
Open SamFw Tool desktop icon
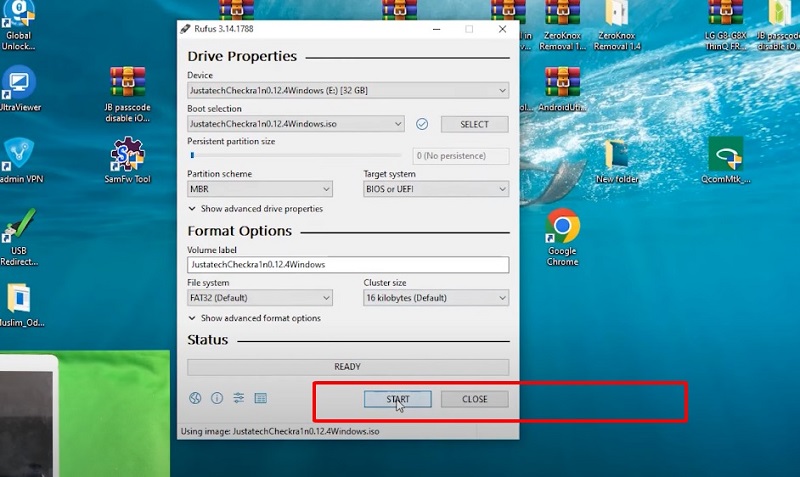click(x=128, y=157)
